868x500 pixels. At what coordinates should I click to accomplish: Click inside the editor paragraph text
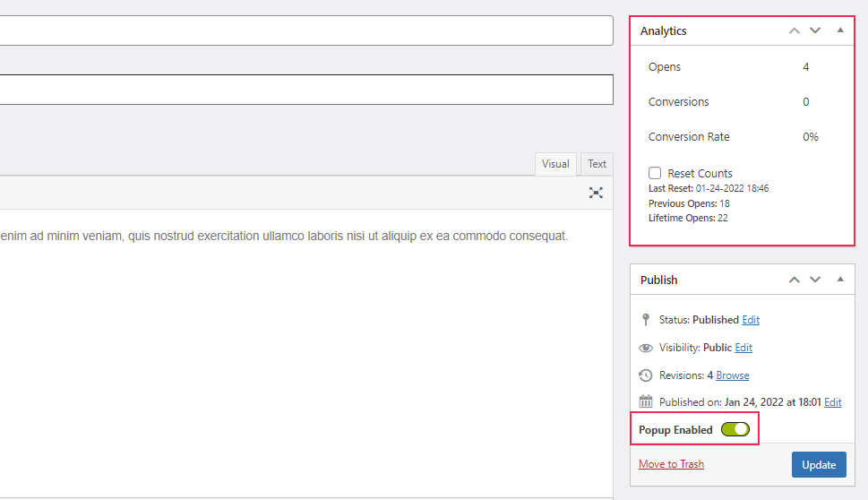coord(284,236)
